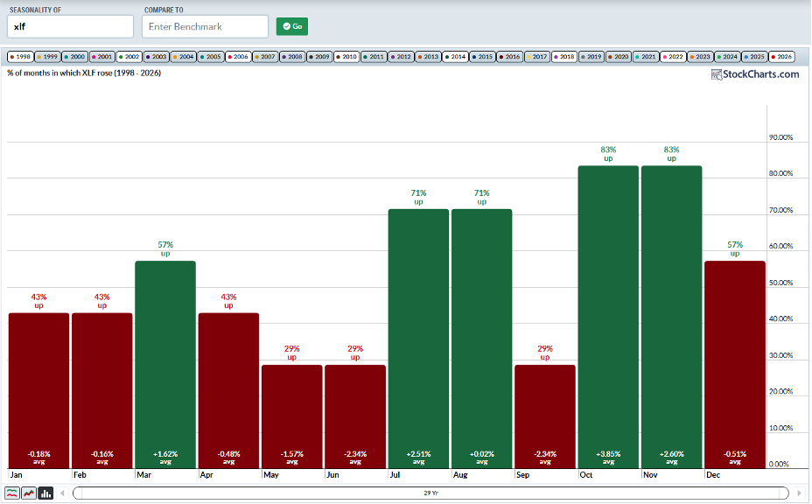Click the August bar with +0.02% avg

coord(481,339)
